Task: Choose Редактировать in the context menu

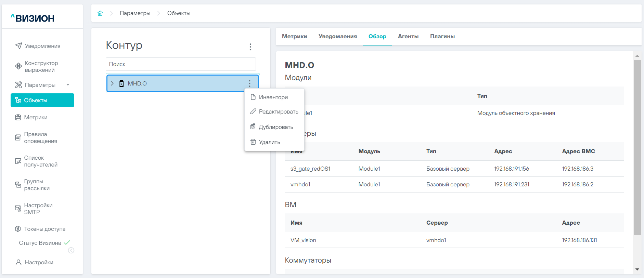Action: tap(278, 111)
